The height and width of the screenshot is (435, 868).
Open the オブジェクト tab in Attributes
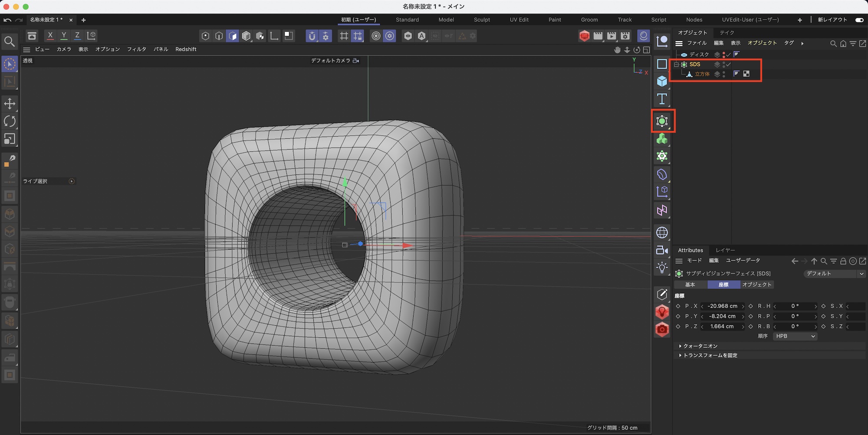click(757, 285)
